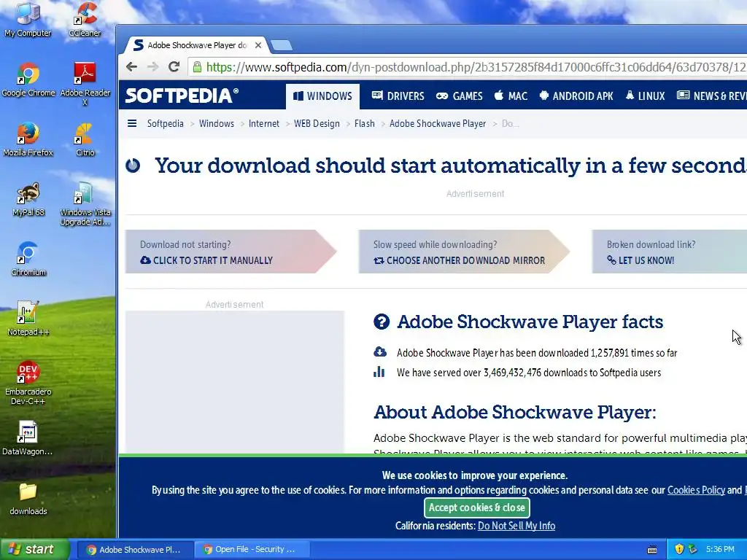Image resolution: width=747 pixels, height=560 pixels.
Task: Click the Flash breadcrumb link
Action: [x=365, y=123]
